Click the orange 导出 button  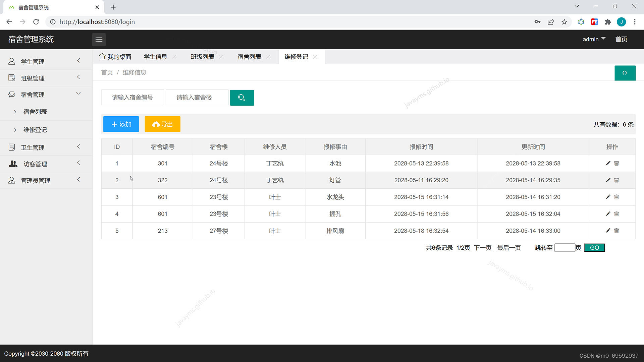pyautogui.click(x=162, y=124)
